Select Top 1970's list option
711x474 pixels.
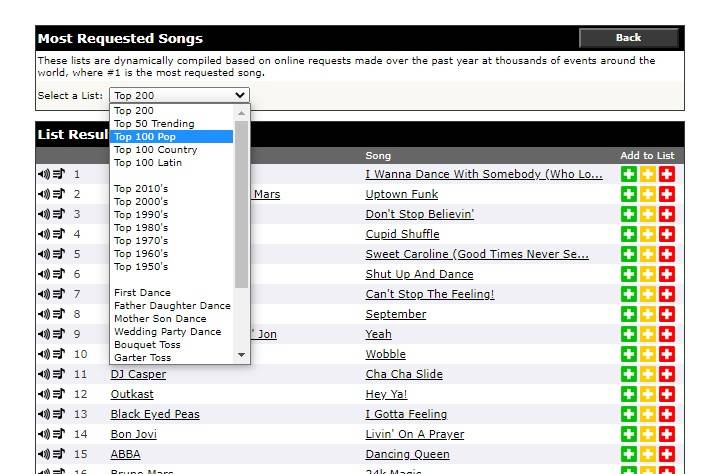[171, 240]
